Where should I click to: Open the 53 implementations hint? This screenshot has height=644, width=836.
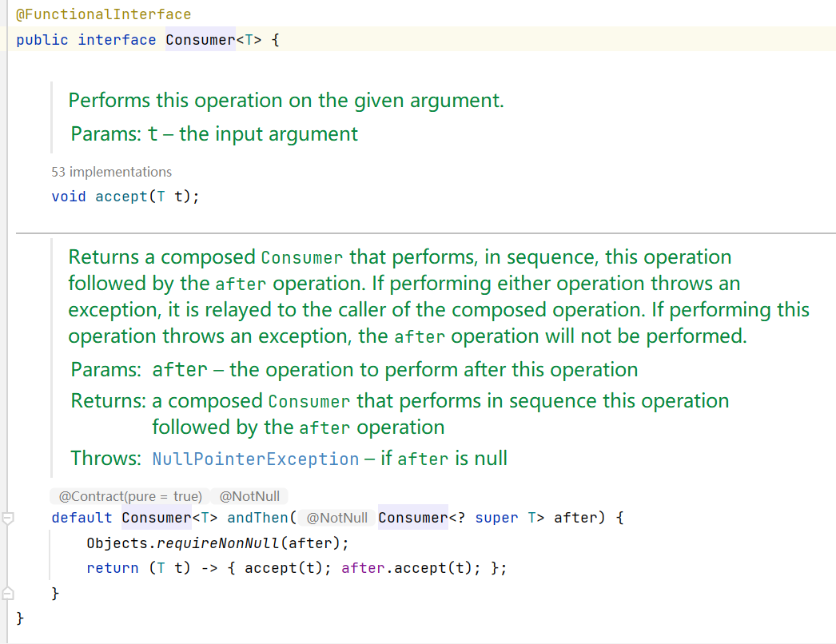click(x=111, y=172)
